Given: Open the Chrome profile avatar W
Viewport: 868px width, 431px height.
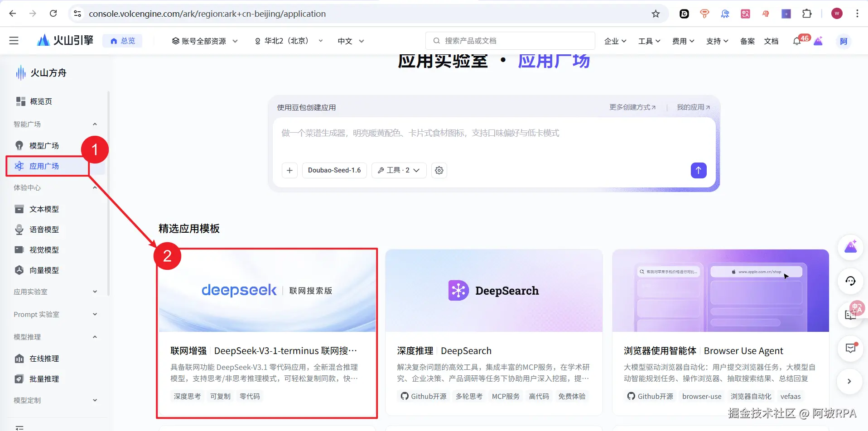Looking at the screenshot, I should click(837, 14).
